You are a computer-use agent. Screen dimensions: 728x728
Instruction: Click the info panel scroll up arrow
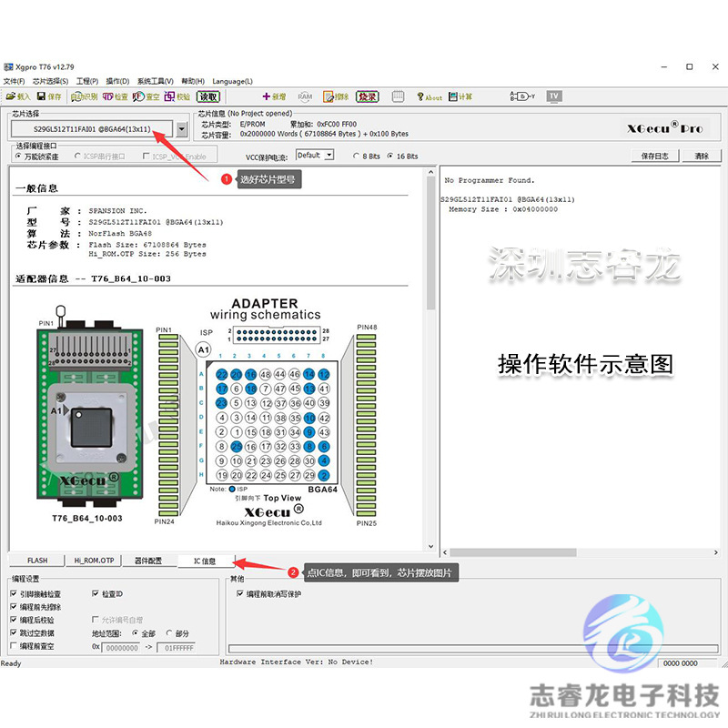(430, 172)
